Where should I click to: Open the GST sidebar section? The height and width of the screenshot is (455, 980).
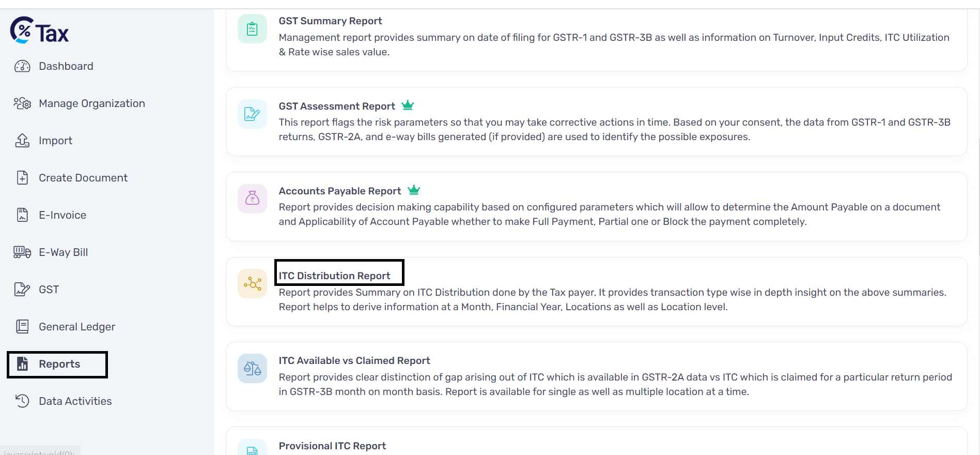coord(49,290)
